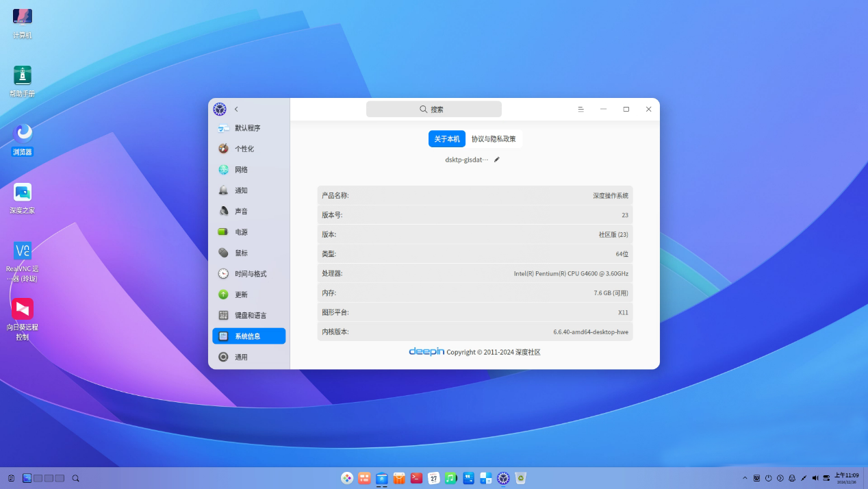Image resolution: width=868 pixels, height=489 pixels.
Task: Open the clipboard icon in the taskbar
Action: pyautogui.click(x=11, y=478)
